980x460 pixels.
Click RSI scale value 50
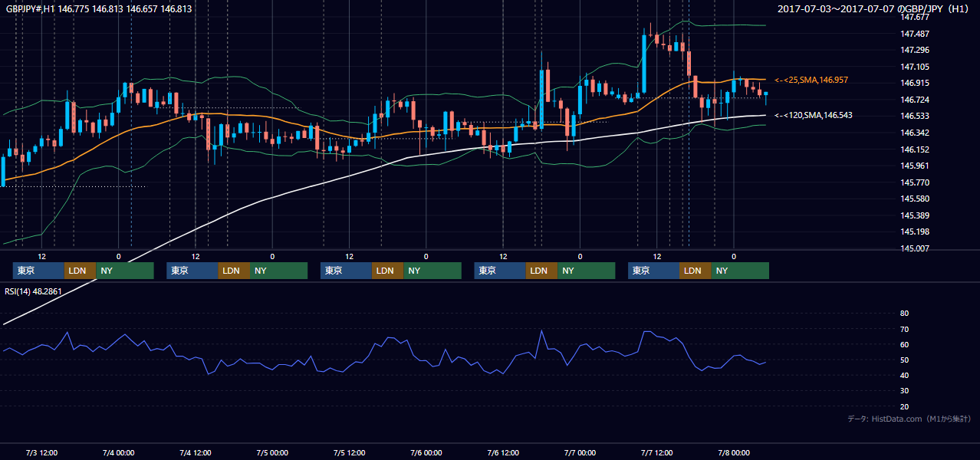coord(904,360)
